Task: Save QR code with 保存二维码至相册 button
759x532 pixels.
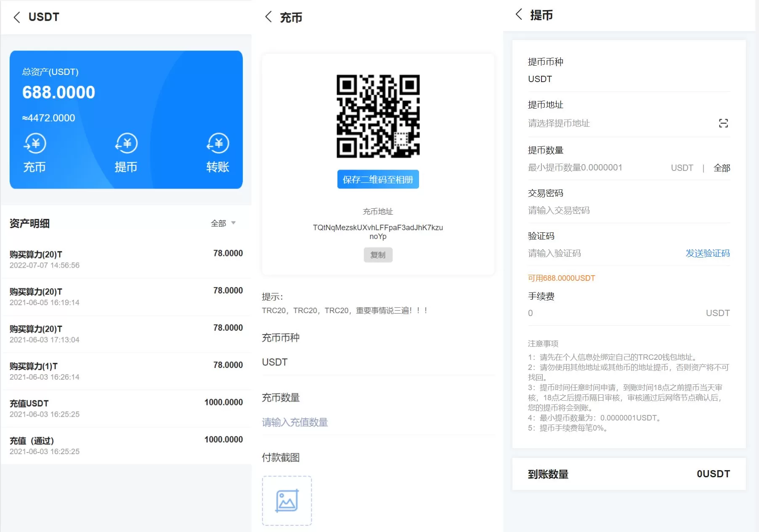Action: 378,180
